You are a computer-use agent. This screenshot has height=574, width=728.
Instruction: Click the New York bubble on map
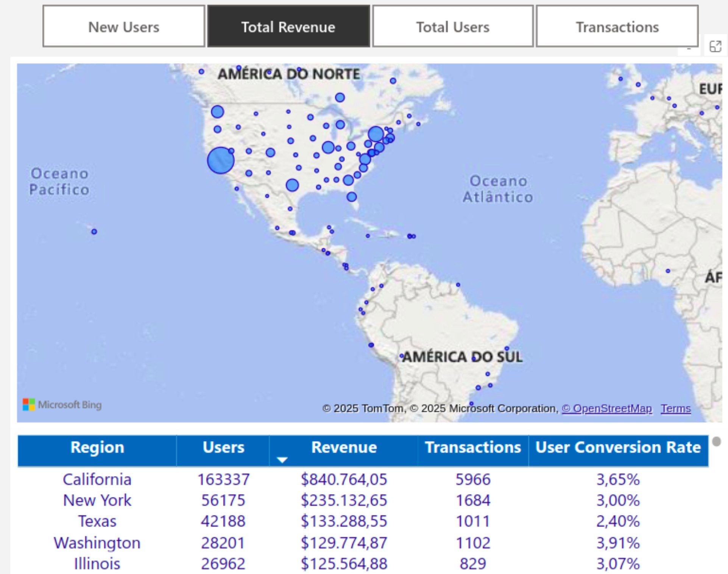pos(376,134)
